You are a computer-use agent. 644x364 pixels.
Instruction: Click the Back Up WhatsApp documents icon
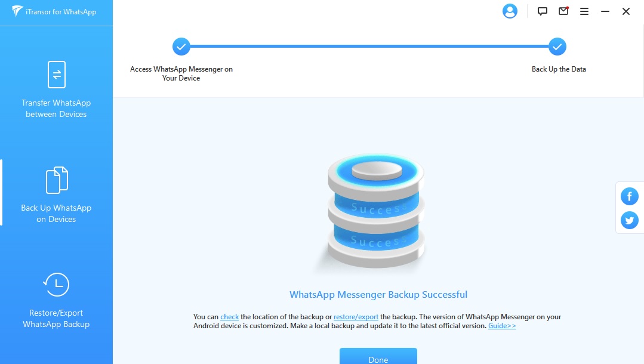click(x=57, y=180)
